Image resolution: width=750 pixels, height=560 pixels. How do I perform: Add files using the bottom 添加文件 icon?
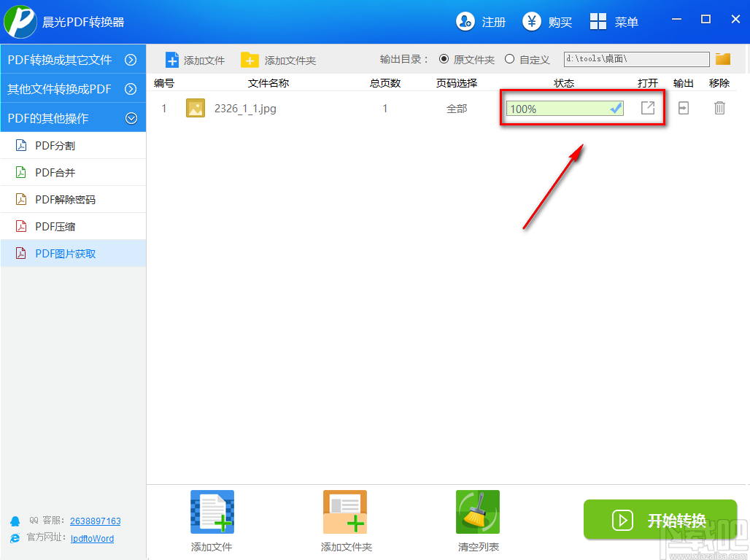pos(211,511)
